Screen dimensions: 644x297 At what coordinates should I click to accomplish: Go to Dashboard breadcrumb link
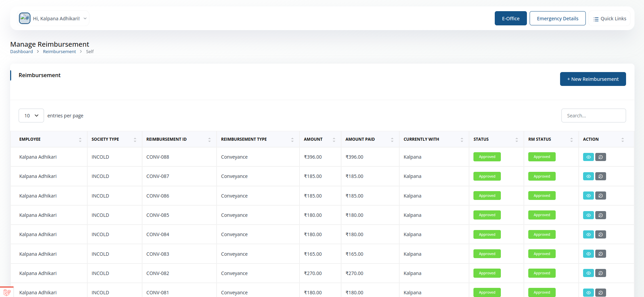tap(21, 51)
